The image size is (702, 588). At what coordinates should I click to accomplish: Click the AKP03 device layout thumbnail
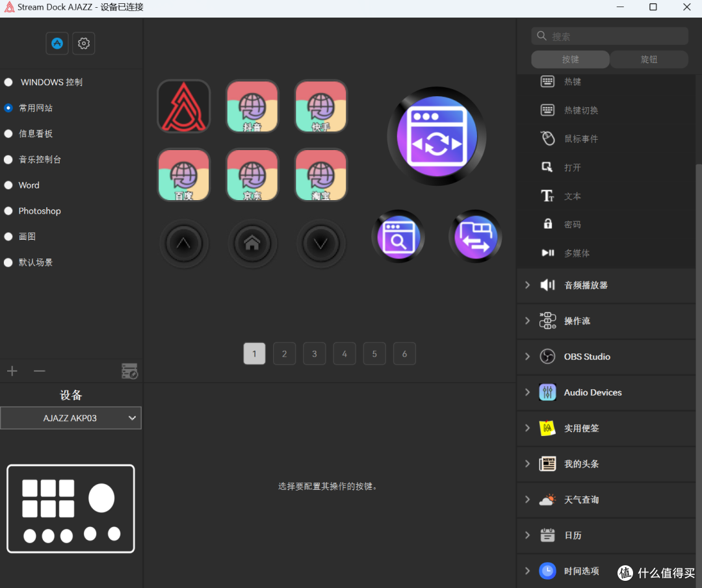[71, 509]
